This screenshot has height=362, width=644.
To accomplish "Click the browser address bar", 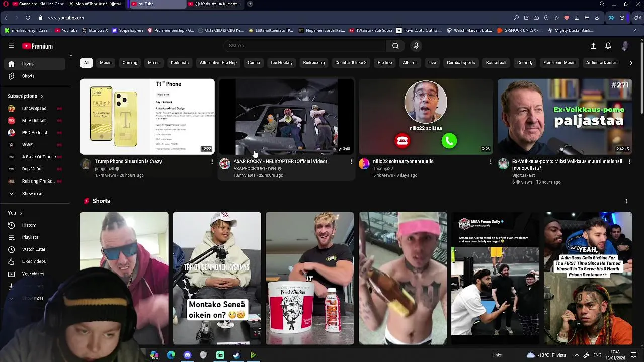I will click(277, 18).
